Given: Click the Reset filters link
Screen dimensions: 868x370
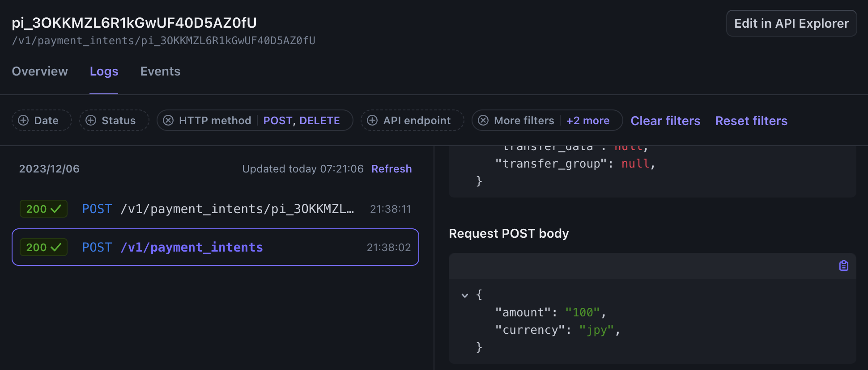Looking at the screenshot, I should tap(751, 121).
